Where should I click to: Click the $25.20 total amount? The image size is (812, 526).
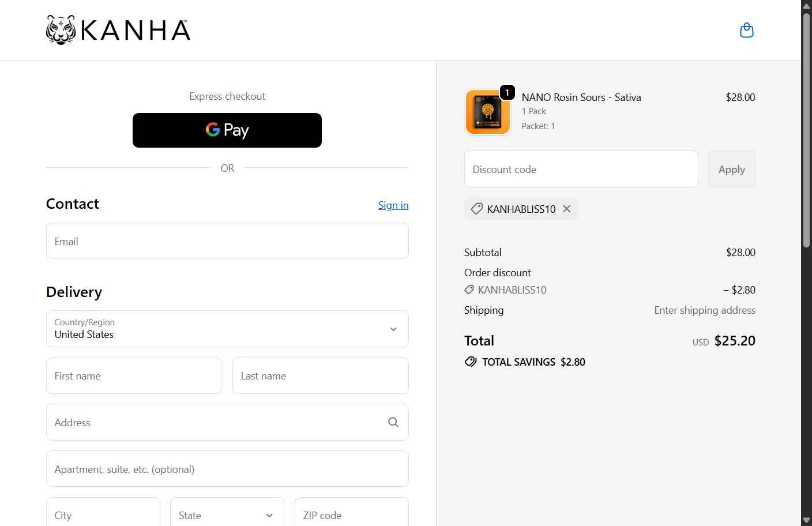point(735,341)
